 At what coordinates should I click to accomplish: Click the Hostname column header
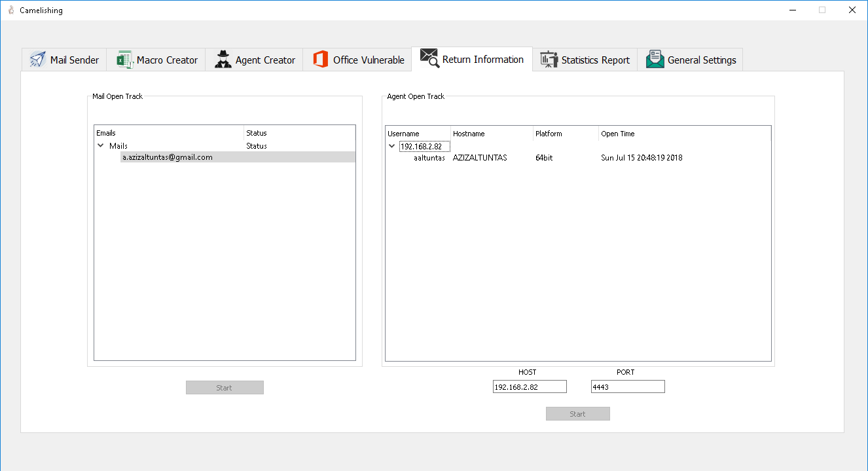point(469,134)
